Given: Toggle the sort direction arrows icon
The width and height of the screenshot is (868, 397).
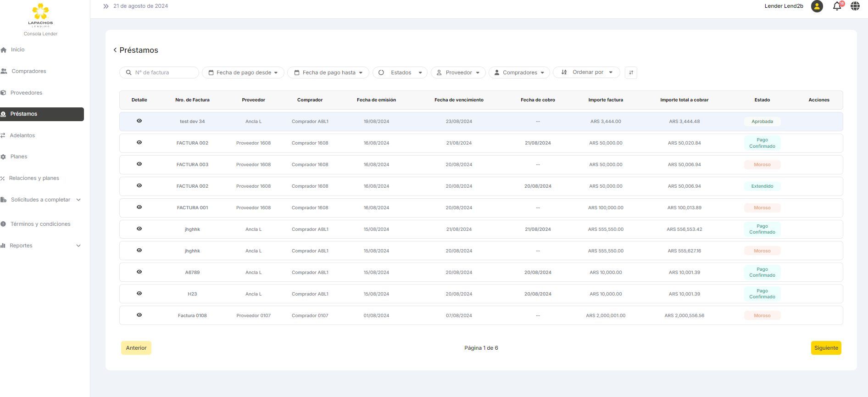Looking at the screenshot, I should pos(631,73).
